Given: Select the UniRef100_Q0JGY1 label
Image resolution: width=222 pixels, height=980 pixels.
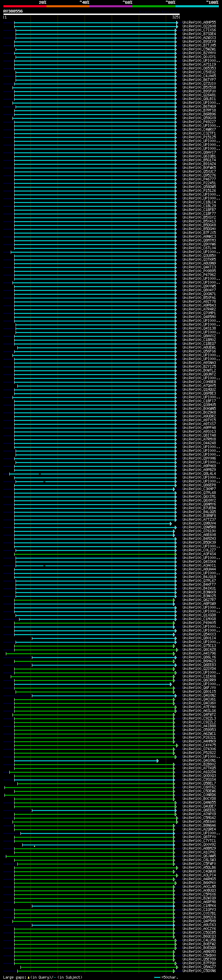Looking at the screenshot, I should click(199, 57).
